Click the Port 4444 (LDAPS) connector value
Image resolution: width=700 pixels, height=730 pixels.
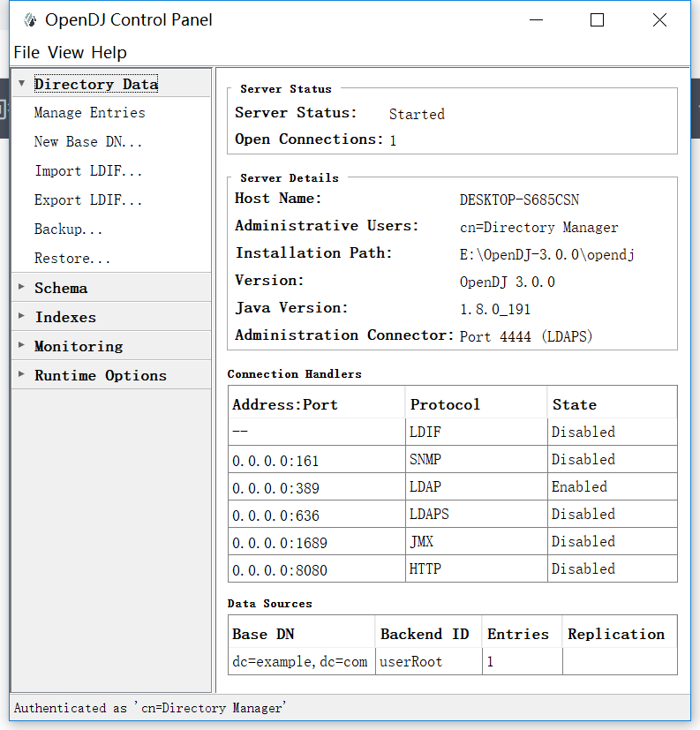526,336
